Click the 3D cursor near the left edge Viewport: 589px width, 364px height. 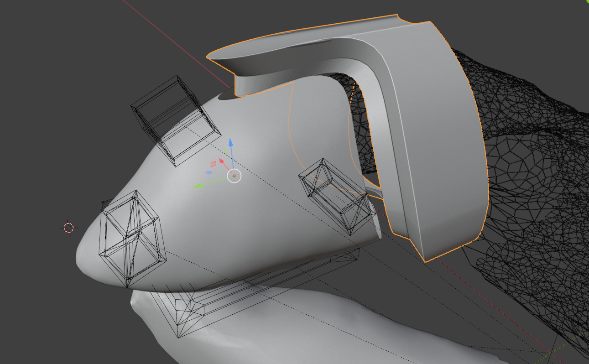[x=68, y=228]
